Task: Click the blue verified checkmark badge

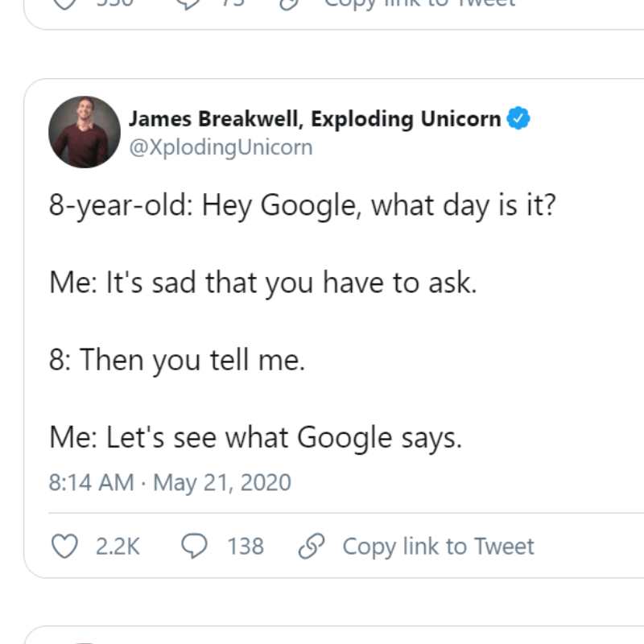Action: pyautogui.click(x=517, y=118)
